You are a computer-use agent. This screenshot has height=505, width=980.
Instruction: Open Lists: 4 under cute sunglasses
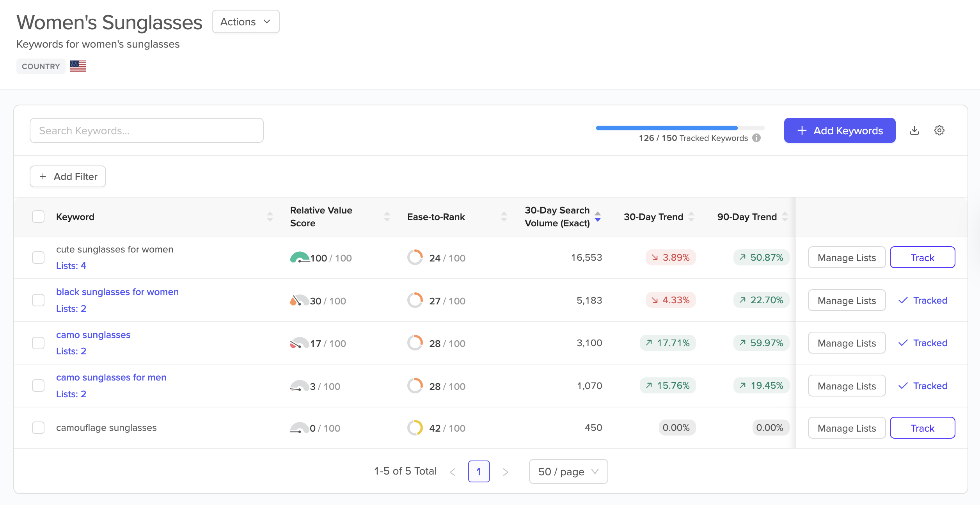point(71,266)
